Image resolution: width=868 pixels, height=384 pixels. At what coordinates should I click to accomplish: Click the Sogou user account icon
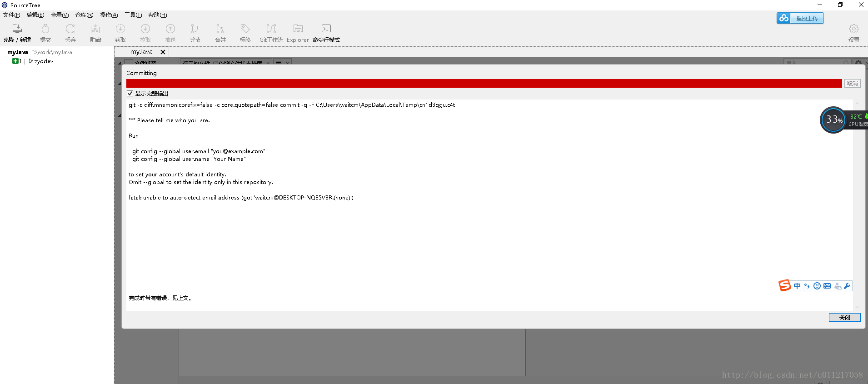tap(838, 286)
